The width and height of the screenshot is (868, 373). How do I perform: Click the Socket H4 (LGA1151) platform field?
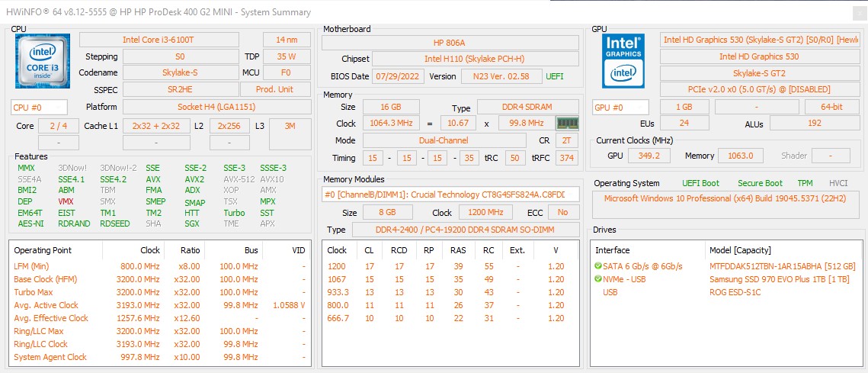pyautogui.click(x=216, y=107)
